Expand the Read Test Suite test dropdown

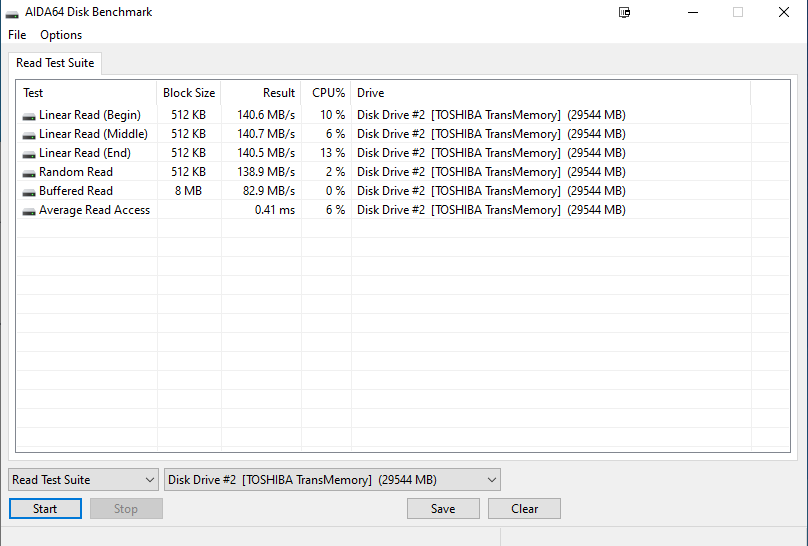coord(83,480)
